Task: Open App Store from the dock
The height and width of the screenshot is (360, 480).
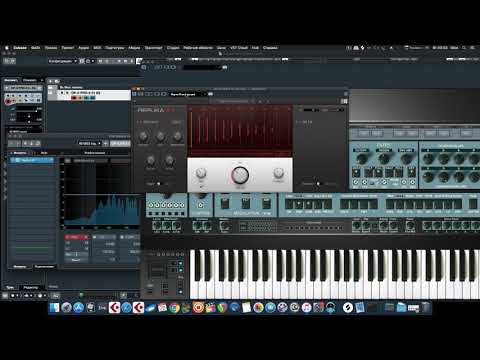Action: (x=78, y=307)
